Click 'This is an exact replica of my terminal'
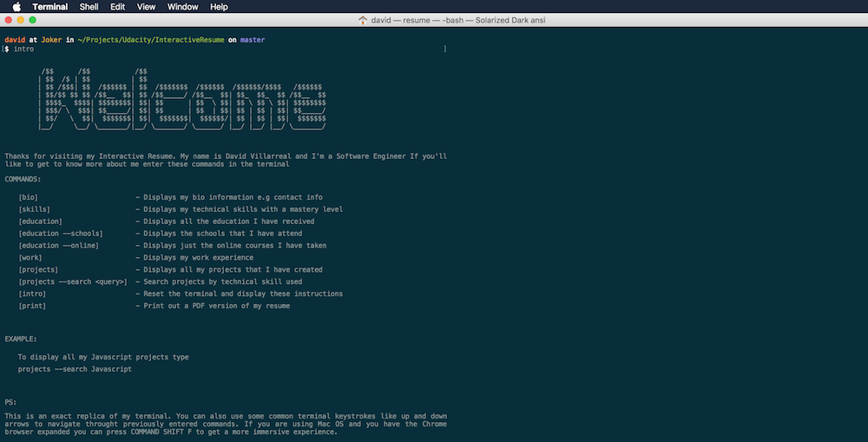This screenshot has width=868, height=442. pyautogui.click(x=87, y=416)
